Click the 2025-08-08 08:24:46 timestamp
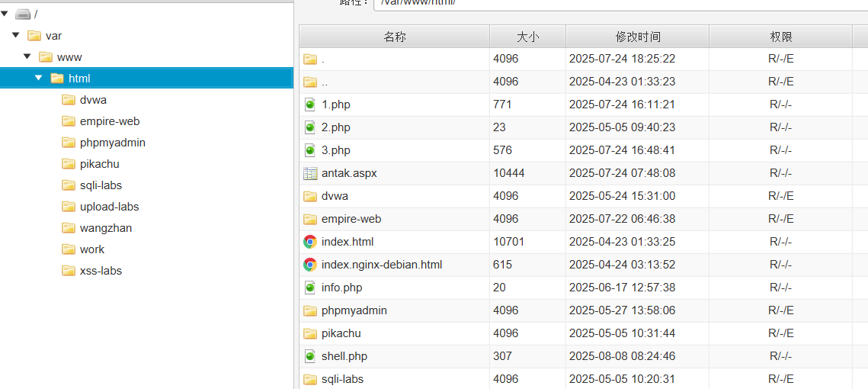The height and width of the screenshot is (389, 868). click(x=622, y=356)
